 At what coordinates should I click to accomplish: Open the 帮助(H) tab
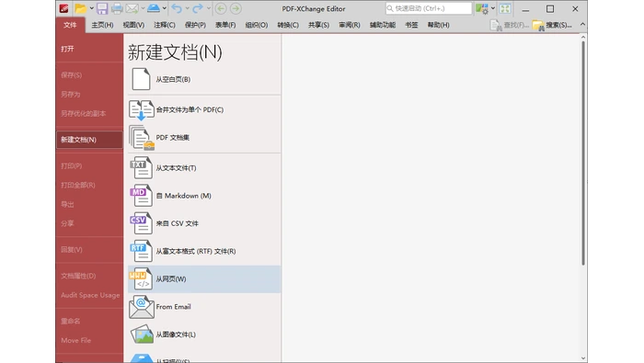[438, 25]
